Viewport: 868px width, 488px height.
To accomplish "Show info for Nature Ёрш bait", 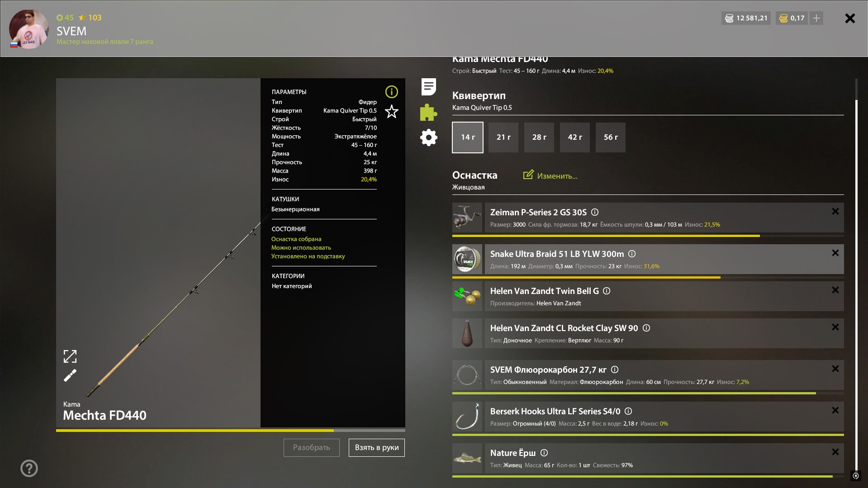I will click(x=544, y=453).
